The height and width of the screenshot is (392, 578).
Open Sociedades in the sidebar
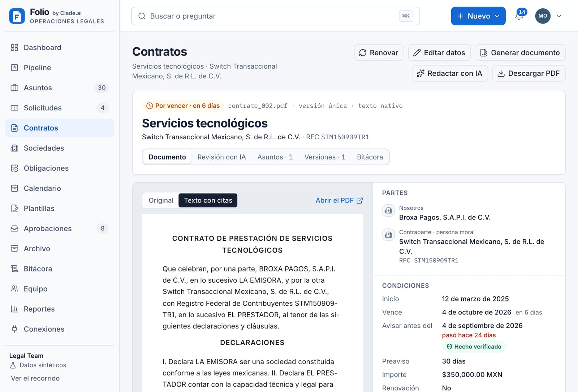pyautogui.click(x=60, y=148)
